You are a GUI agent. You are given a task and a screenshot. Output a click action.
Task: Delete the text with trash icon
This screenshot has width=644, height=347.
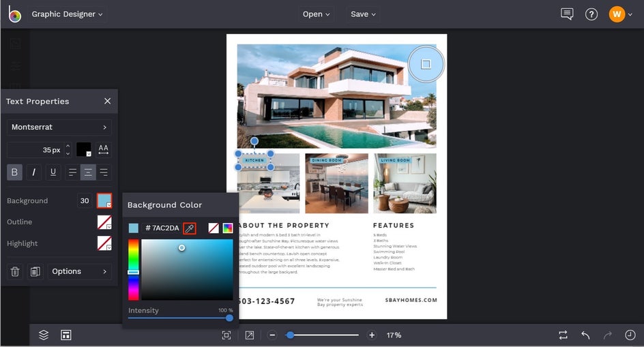click(15, 271)
